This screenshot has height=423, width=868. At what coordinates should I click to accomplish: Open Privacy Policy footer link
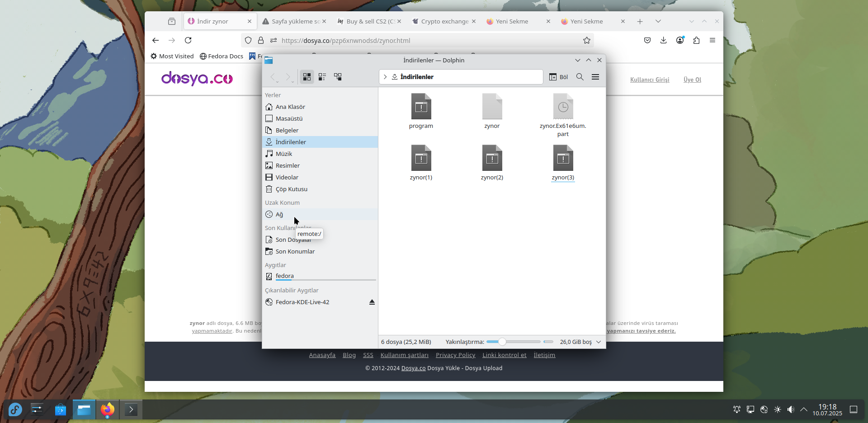coord(455,355)
